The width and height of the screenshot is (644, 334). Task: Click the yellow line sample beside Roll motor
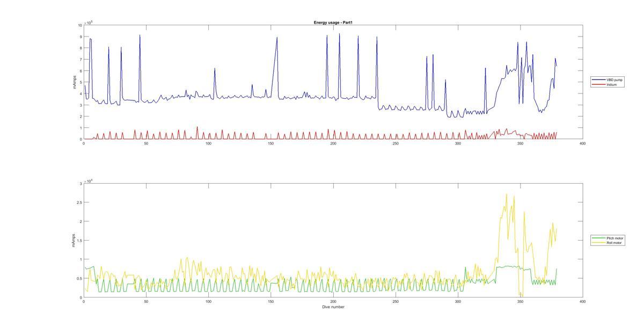(x=599, y=243)
